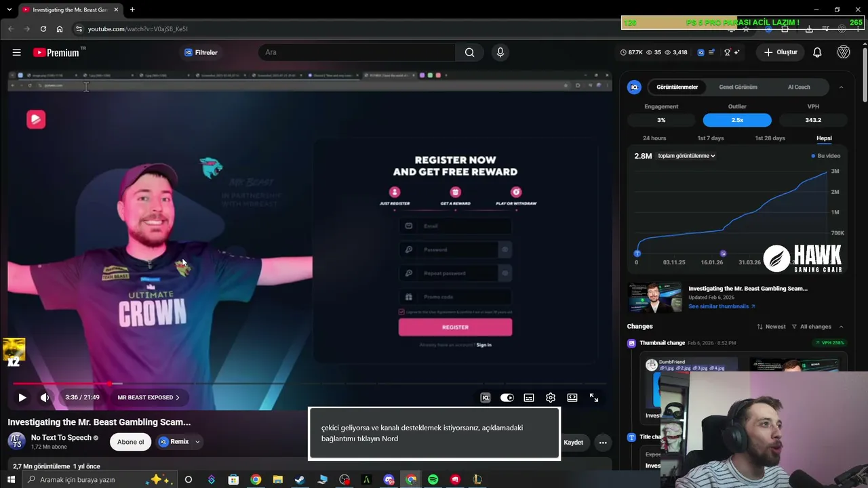Viewport: 868px width, 488px height.
Task: Switch to the AI Coach tab
Action: 799,87
